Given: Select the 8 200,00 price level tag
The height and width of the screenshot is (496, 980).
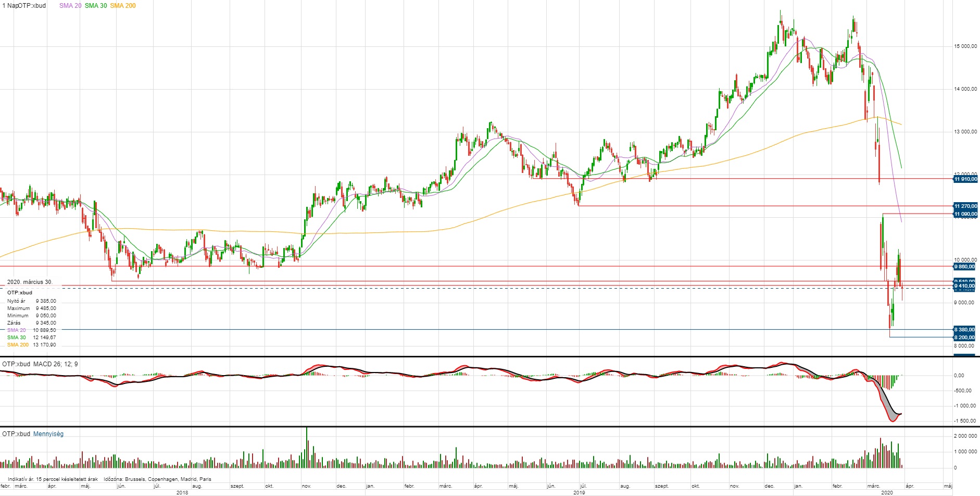Looking at the screenshot, I should 964,338.
